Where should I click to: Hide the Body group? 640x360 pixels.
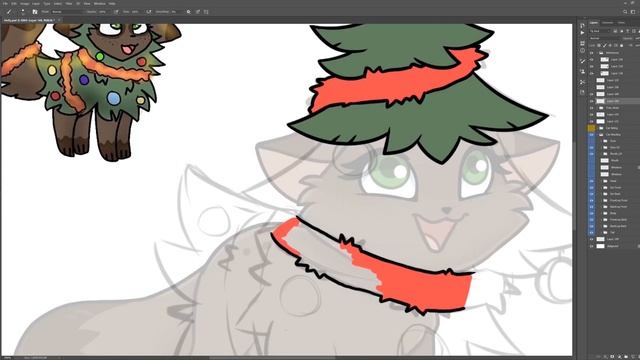(x=592, y=213)
